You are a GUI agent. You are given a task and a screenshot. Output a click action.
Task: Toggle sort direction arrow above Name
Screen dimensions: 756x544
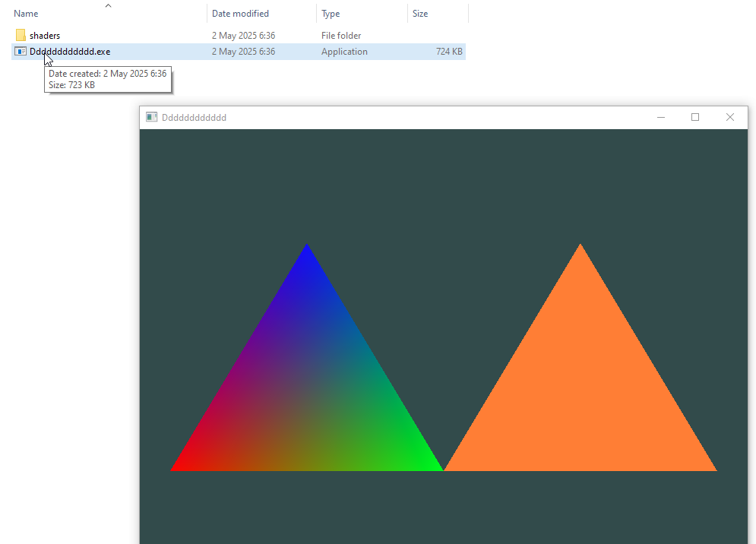(109, 6)
